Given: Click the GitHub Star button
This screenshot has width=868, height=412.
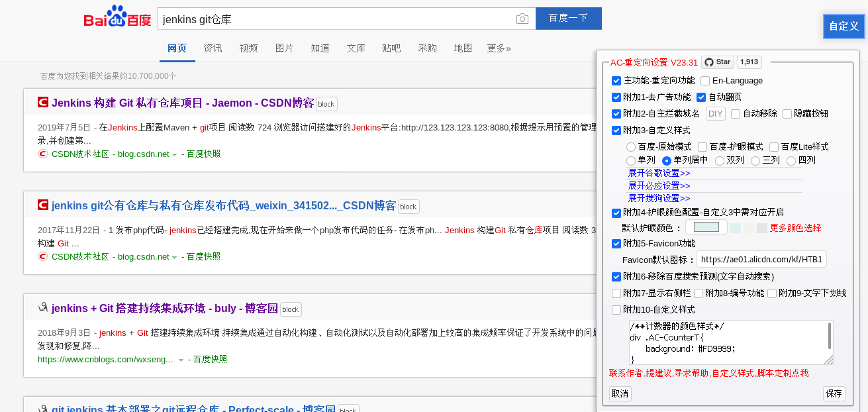Looking at the screenshot, I should tap(718, 62).
